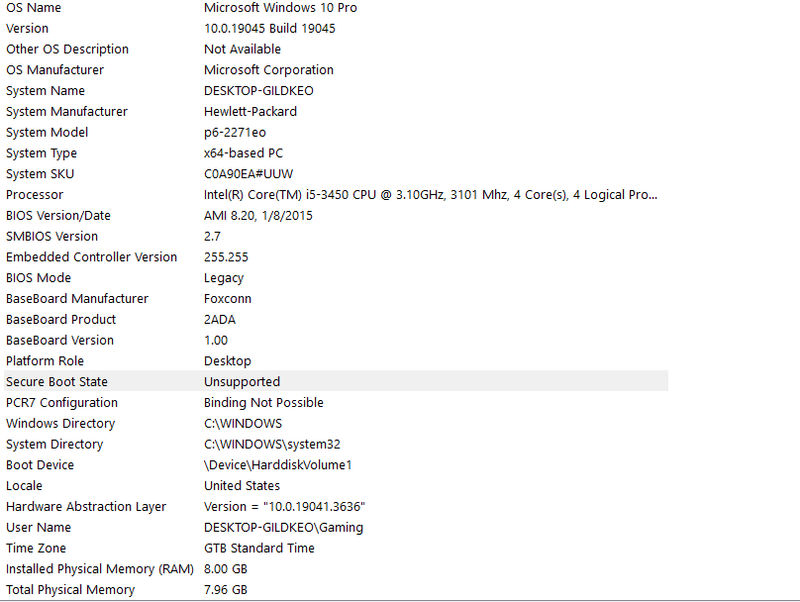The image size is (800, 602).
Task: Click the System Name value DESKTOP-GILDKEO
Action: [259, 91]
